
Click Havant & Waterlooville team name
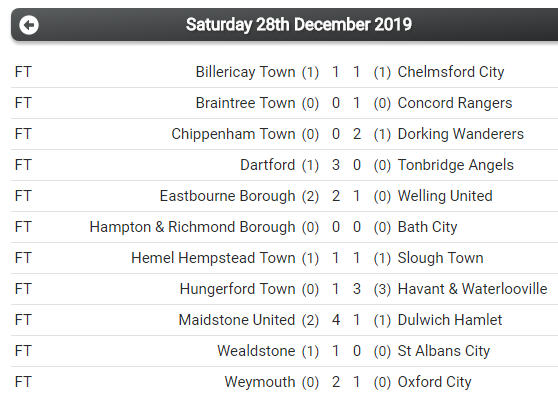click(472, 289)
